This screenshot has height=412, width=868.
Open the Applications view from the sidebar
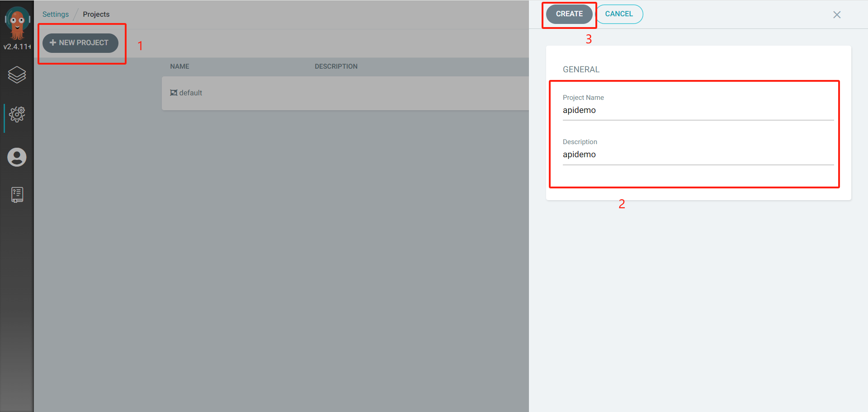pos(17,75)
